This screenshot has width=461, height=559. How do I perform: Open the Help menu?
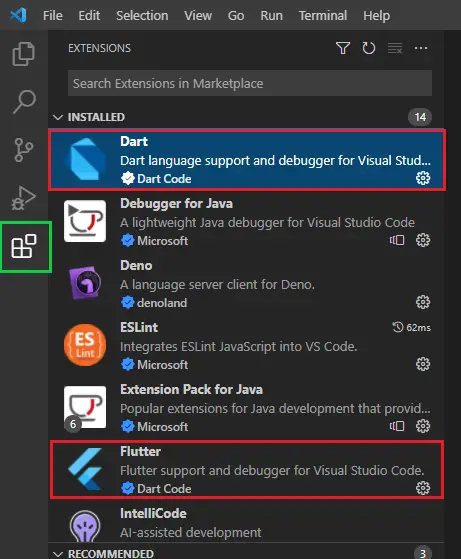[x=377, y=16]
